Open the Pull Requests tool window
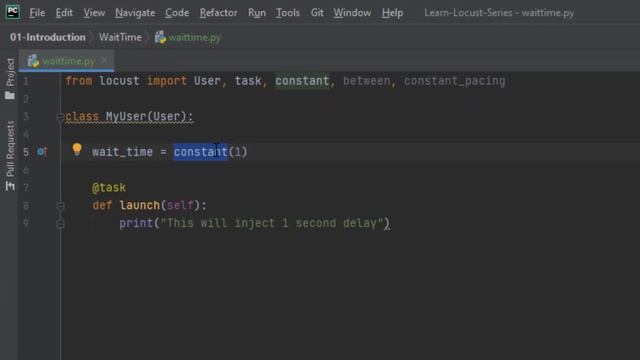 [10, 149]
